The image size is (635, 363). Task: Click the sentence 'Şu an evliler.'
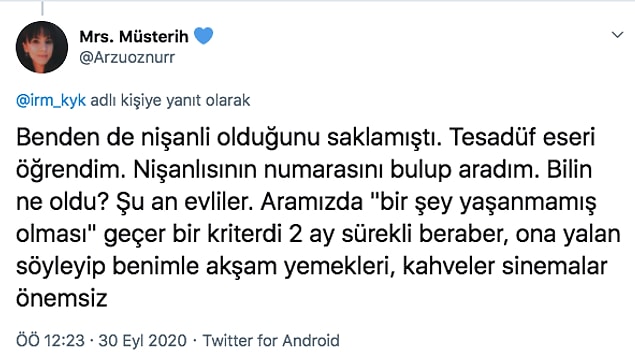click(185, 202)
